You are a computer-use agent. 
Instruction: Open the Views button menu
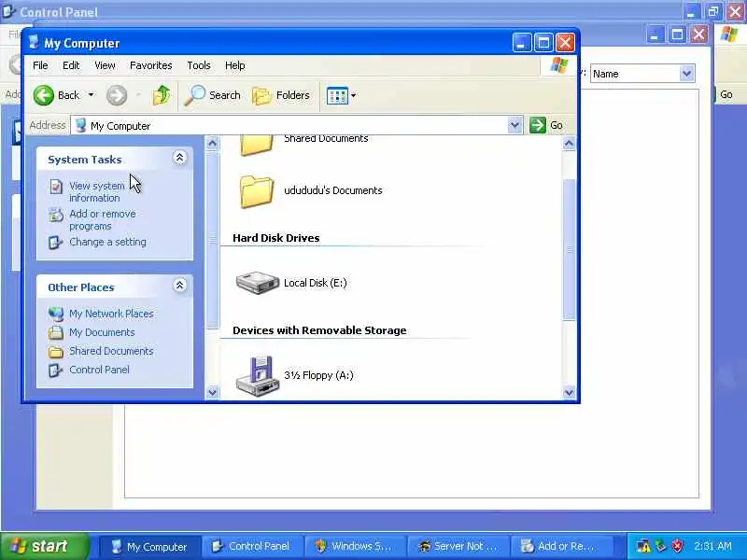[341, 95]
